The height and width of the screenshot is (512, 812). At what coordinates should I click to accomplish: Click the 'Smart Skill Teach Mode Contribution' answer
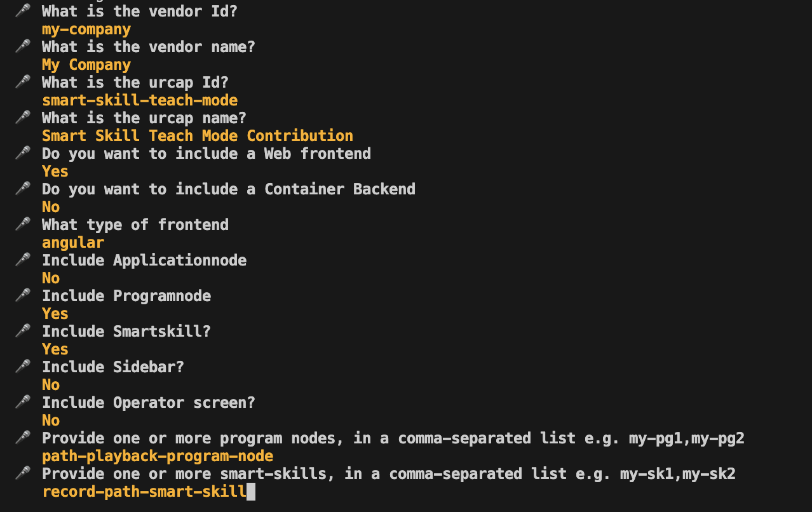198,136
